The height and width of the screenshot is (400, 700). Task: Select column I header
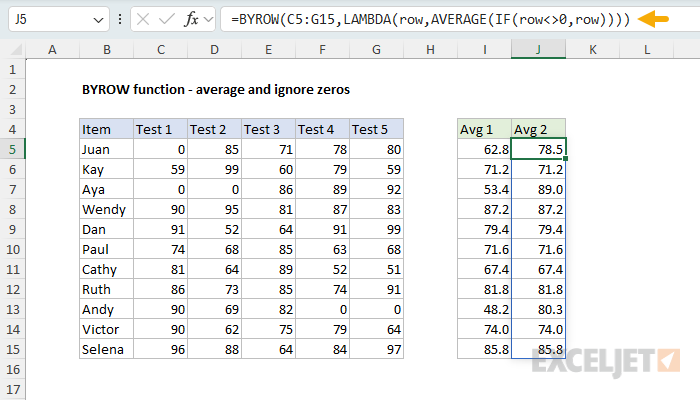[x=485, y=50]
